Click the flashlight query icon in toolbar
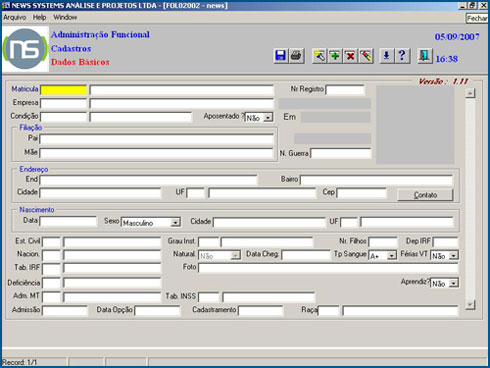This screenshot has height=368, width=490. click(x=319, y=55)
